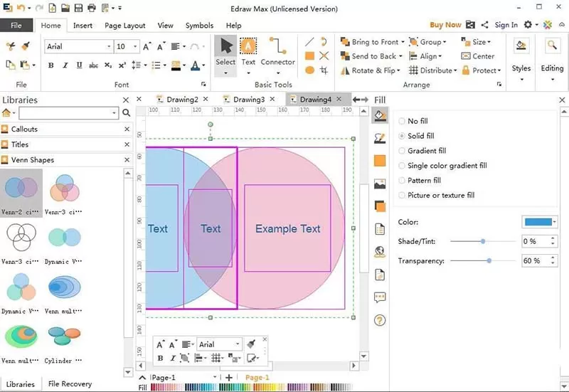Viewport: 569px width, 392px height.
Task: Switch to the Page Layout tab
Action: (125, 26)
